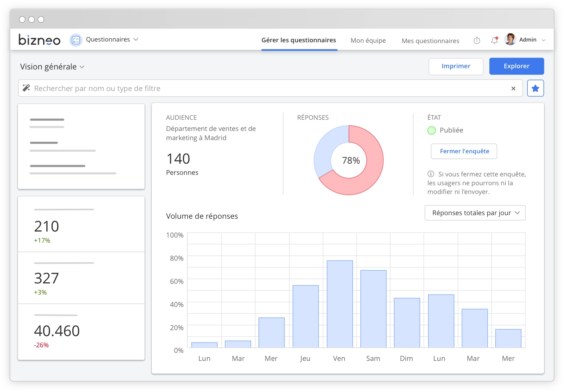The width and height of the screenshot is (564, 392).
Task: Expand the Admin account menu arrow
Action: pyautogui.click(x=544, y=40)
